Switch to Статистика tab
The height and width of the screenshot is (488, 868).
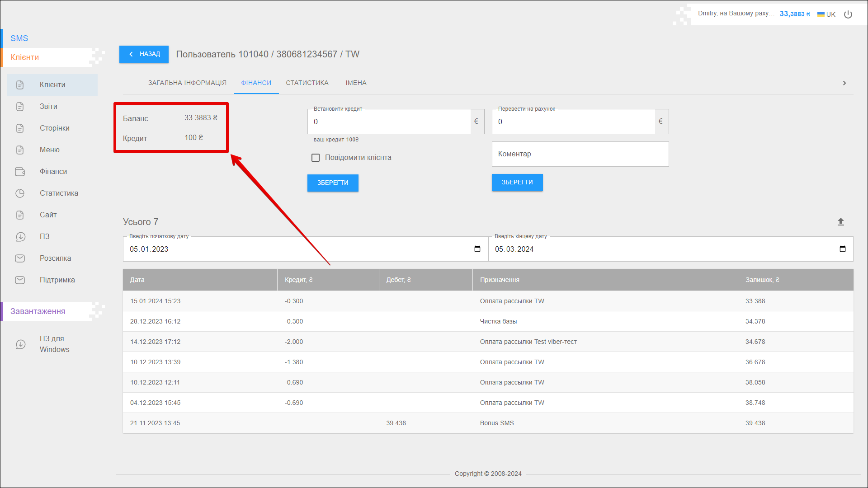307,83
